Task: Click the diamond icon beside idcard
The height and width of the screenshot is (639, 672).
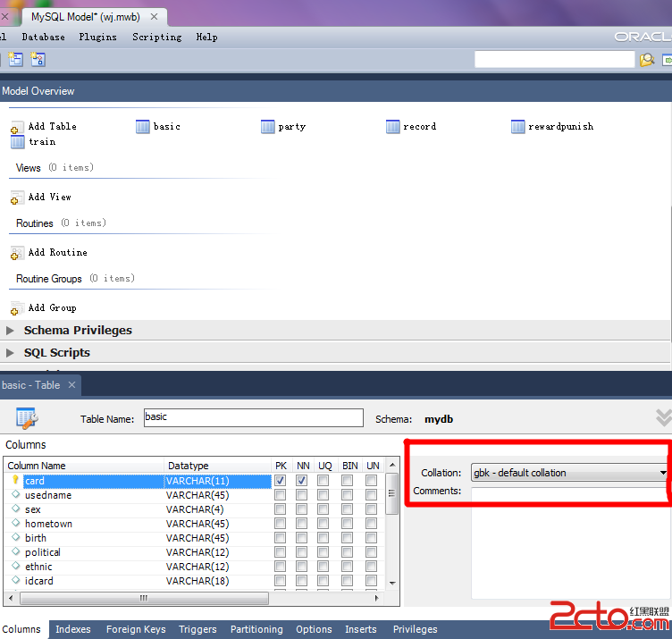Action: [x=16, y=580]
